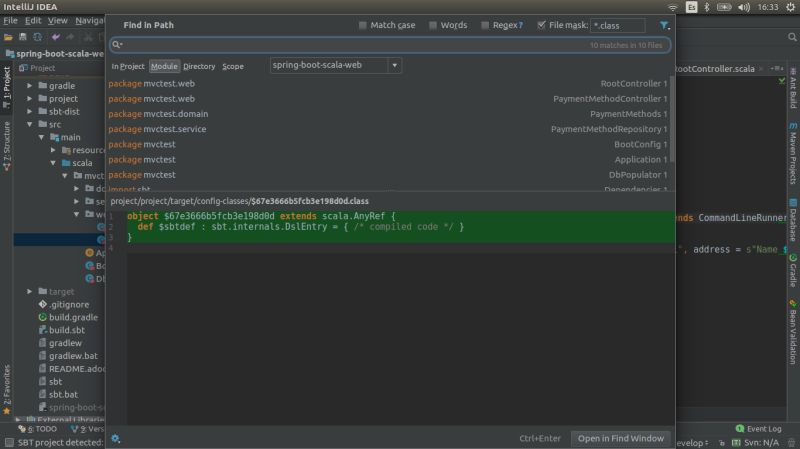The width and height of the screenshot is (800, 449).
Task: Open the Project view selector dropdown
Action: (37, 68)
